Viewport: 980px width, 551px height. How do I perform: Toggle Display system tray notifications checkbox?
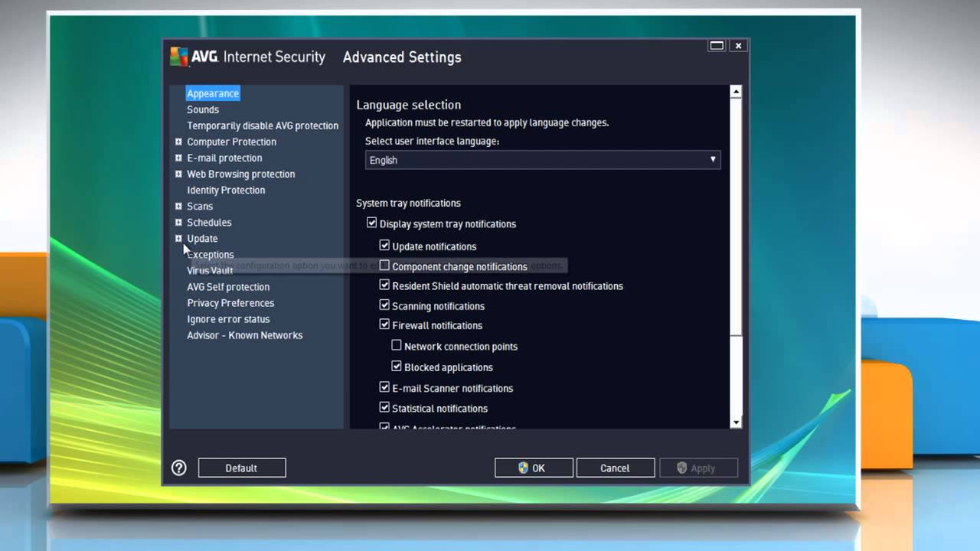pos(372,223)
